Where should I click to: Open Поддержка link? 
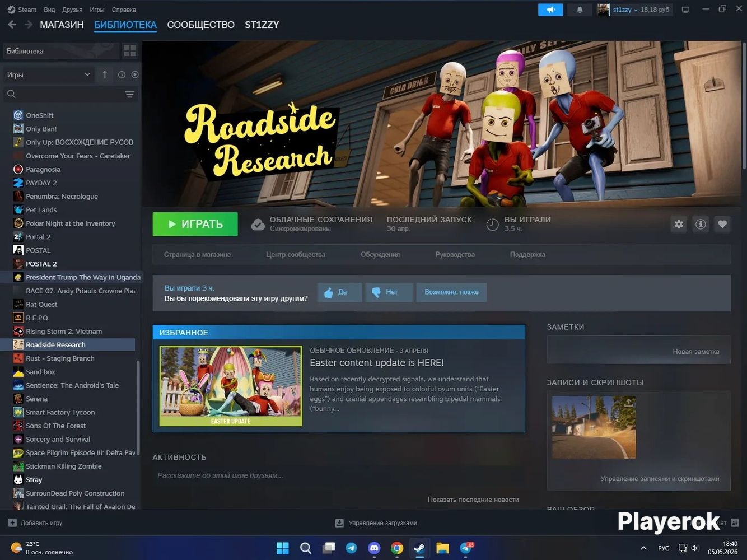(527, 254)
